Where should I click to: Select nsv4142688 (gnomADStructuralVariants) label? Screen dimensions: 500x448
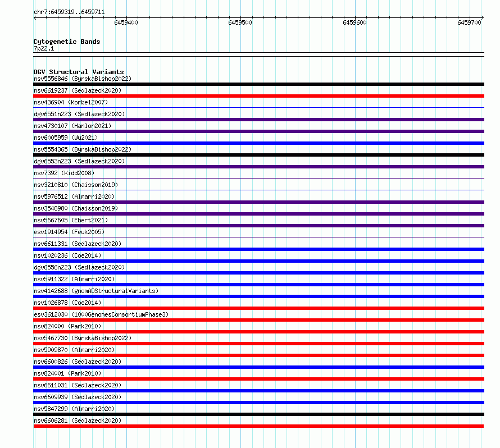(x=96, y=291)
